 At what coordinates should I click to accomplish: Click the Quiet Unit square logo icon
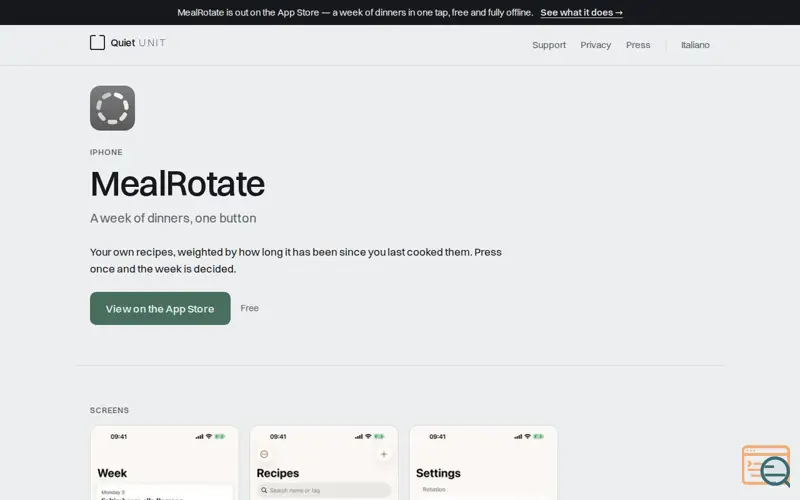pyautogui.click(x=97, y=42)
